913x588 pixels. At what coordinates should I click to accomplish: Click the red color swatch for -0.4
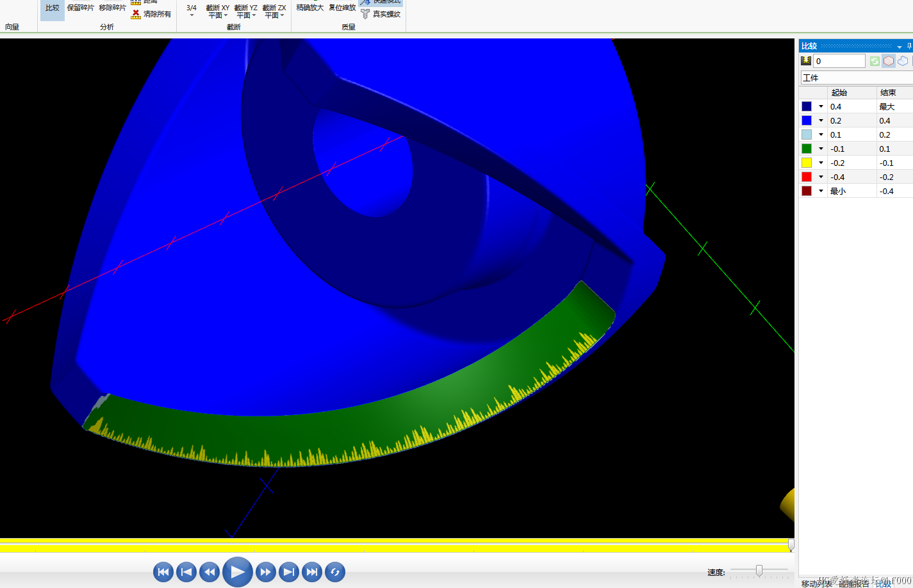(807, 177)
